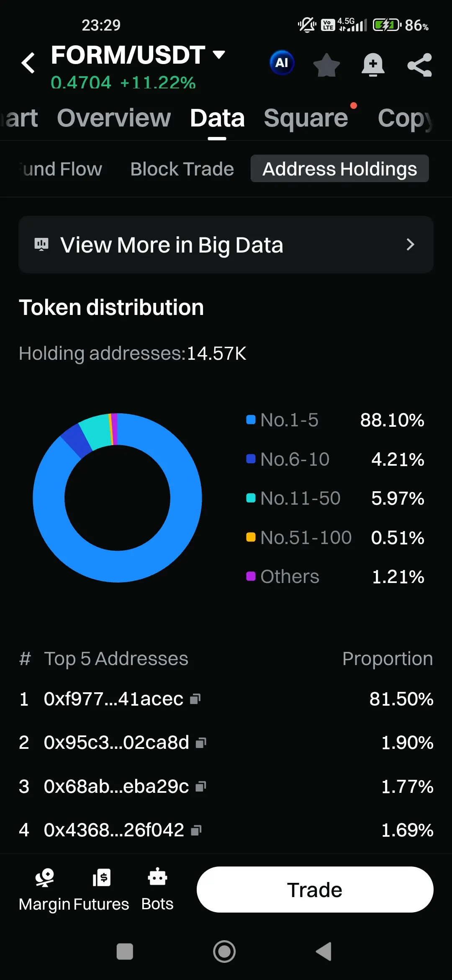Tap the back arrow icon
This screenshot has height=980, width=452.
28,63
